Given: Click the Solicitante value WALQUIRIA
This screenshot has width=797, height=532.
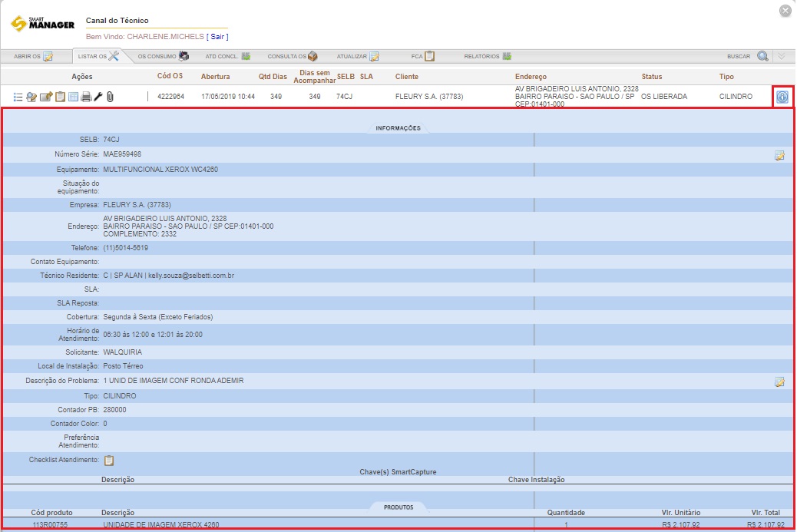Looking at the screenshot, I should click(x=123, y=352).
